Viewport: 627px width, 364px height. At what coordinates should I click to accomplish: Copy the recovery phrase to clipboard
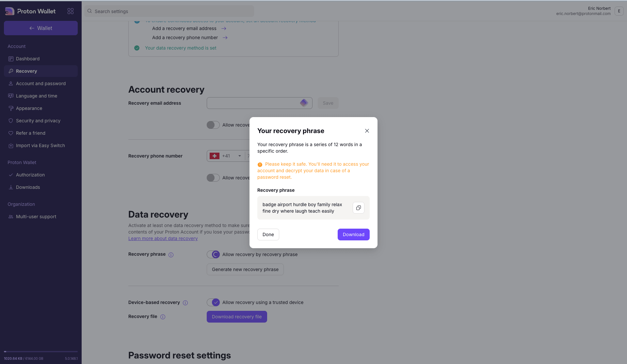click(x=358, y=208)
